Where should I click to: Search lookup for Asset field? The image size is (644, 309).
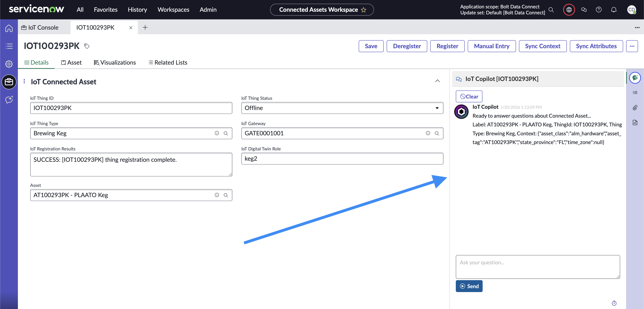click(226, 195)
